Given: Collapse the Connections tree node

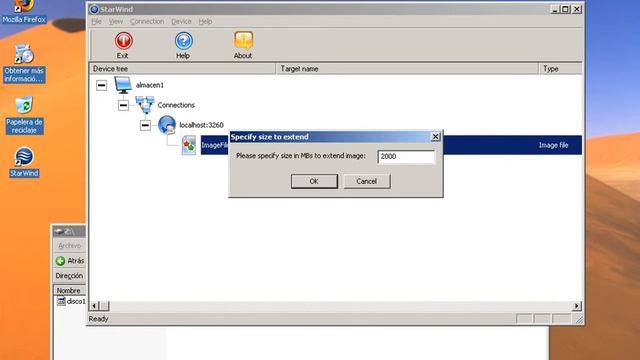Looking at the screenshot, I should pyautogui.click(x=123, y=105).
